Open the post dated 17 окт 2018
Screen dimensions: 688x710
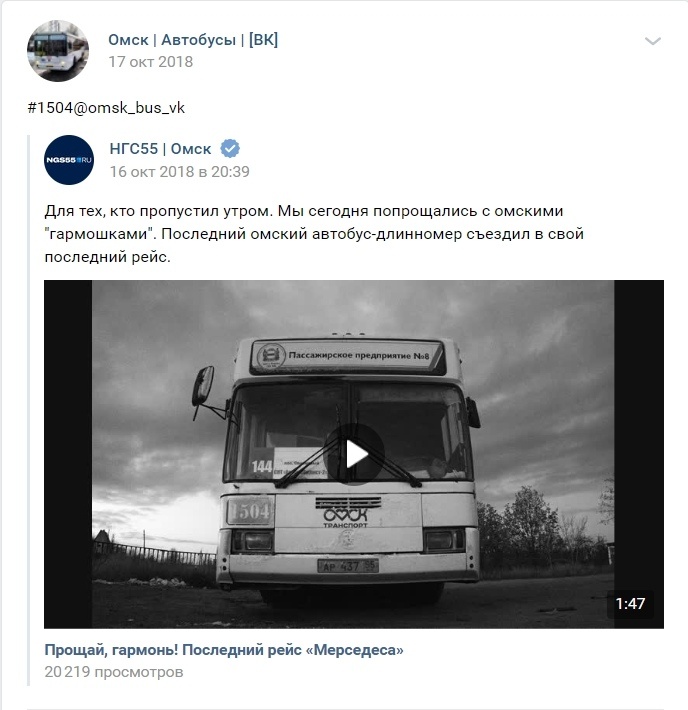point(150,62)
